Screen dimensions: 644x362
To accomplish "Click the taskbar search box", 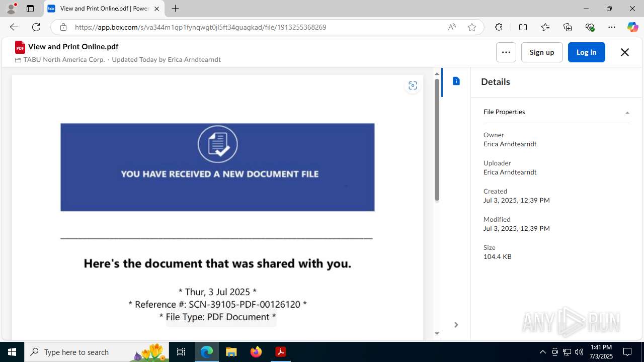I will click(97, 352).
